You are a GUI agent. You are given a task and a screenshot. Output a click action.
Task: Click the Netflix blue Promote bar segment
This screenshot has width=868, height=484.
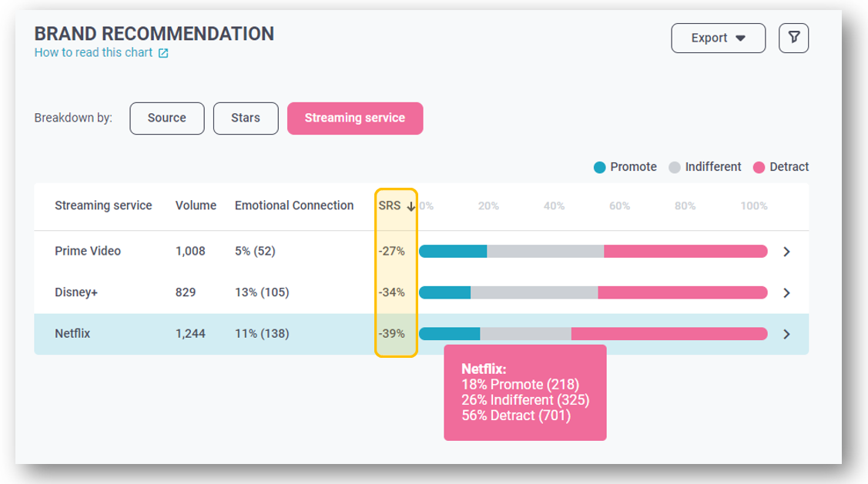450,334
